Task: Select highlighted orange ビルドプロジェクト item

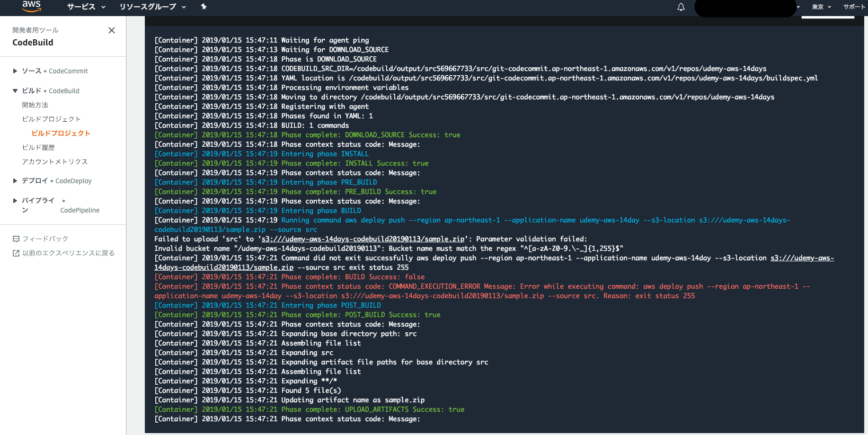Action: click(61, 133)
